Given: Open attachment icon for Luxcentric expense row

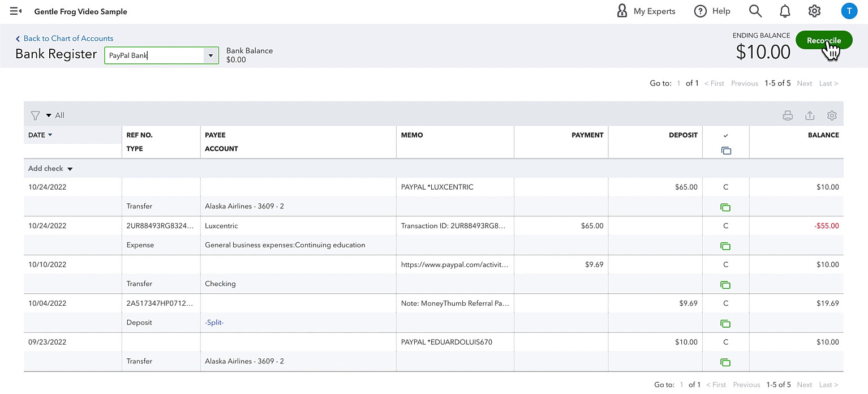Looking at the screenshot, I should click(725, 246).
